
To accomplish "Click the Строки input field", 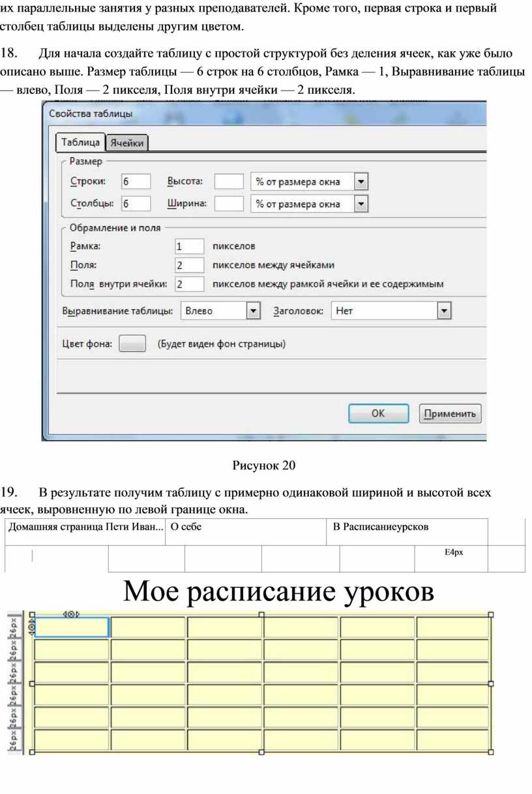I will (x=136, y=181).
